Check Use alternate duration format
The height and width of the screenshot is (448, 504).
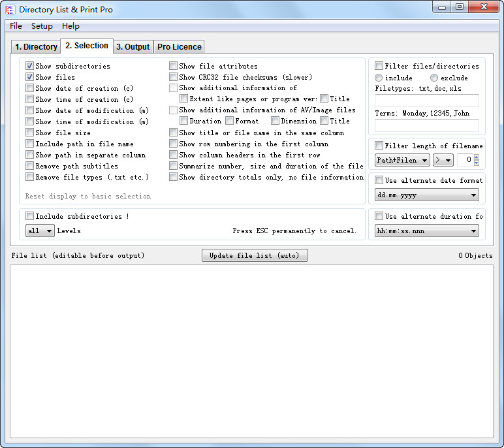pyautogui.click(x=379, y=216)
